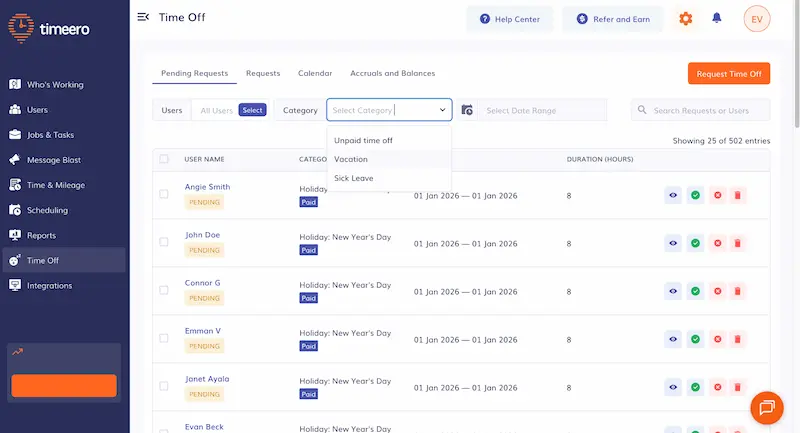Open settings gear icon
The width and height of the screenshot is (800, 433).
click(x=685, y=19)
